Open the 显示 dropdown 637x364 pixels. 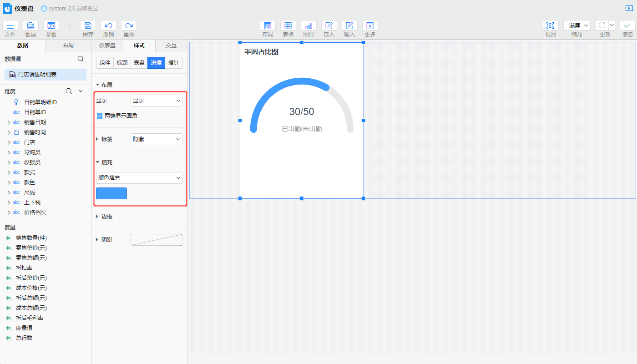(x=156, y=101)
